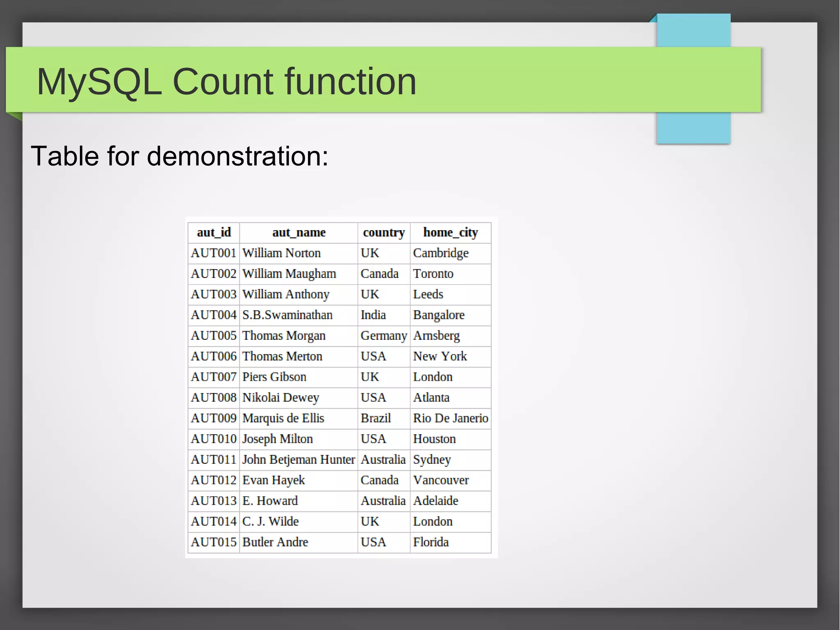Click the 'Thomas Merton' cell
840x630 pixels.
tap(299, 356)
